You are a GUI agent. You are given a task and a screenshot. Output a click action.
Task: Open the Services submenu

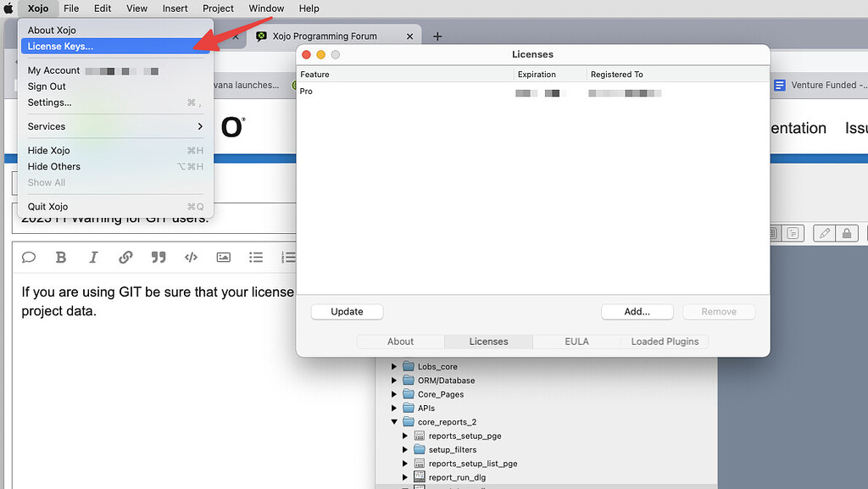point(115,126)
